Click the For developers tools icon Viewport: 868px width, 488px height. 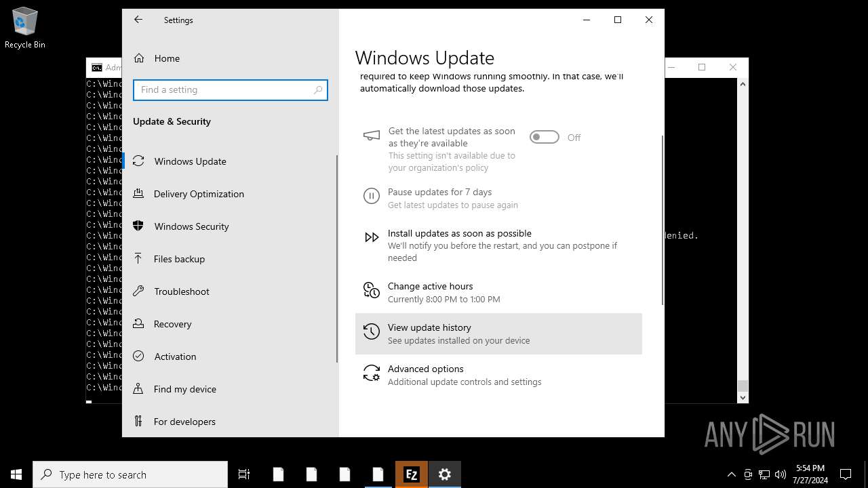click(x=138, y=421)
